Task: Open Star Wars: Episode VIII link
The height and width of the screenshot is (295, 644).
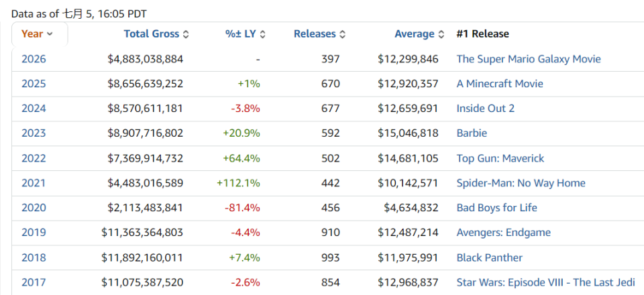Action: [x=546, y=282]
